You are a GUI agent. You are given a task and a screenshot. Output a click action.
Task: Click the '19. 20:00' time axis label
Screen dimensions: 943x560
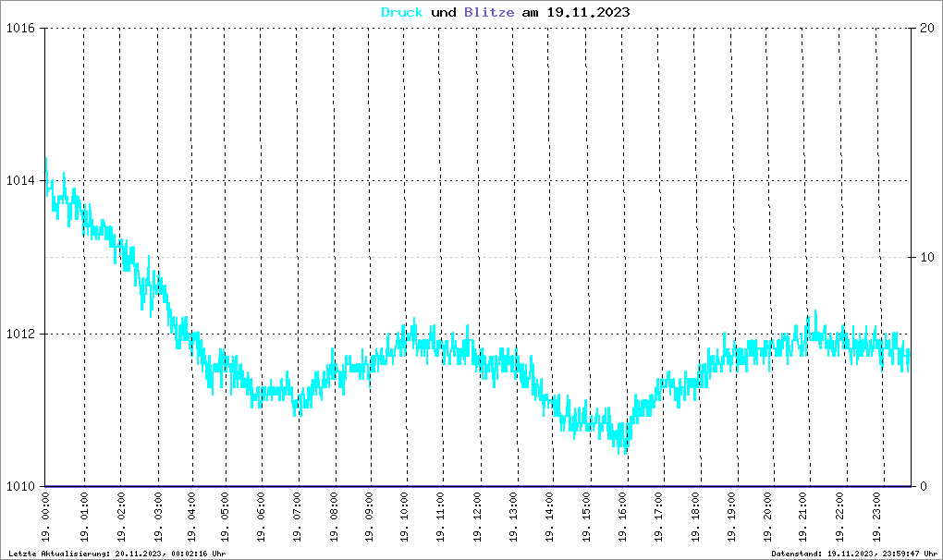point(768,517)
